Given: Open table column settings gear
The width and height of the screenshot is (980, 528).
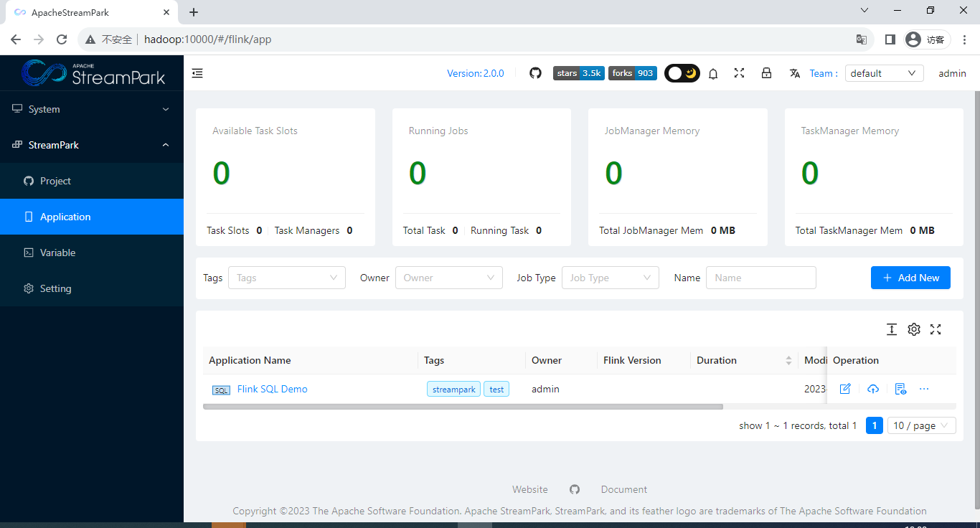Looking at the screenshot, I should (x=913, y=329).
